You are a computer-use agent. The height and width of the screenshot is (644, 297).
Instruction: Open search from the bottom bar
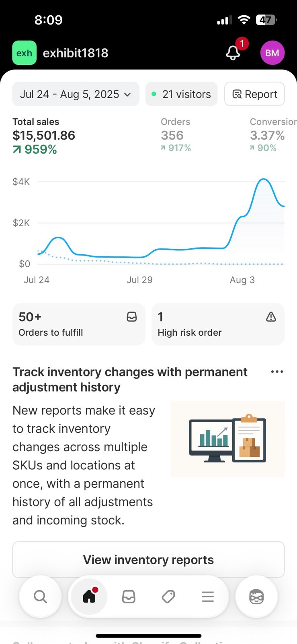coord(40,597)
